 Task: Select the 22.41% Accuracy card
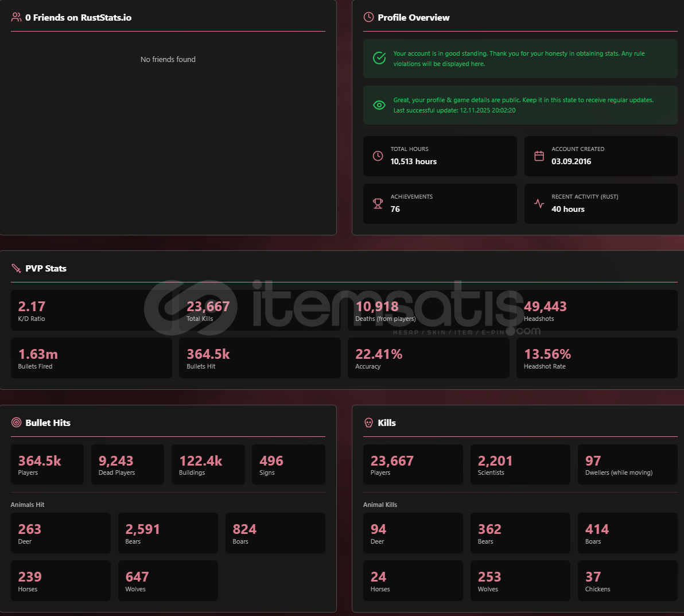[429, 358]
